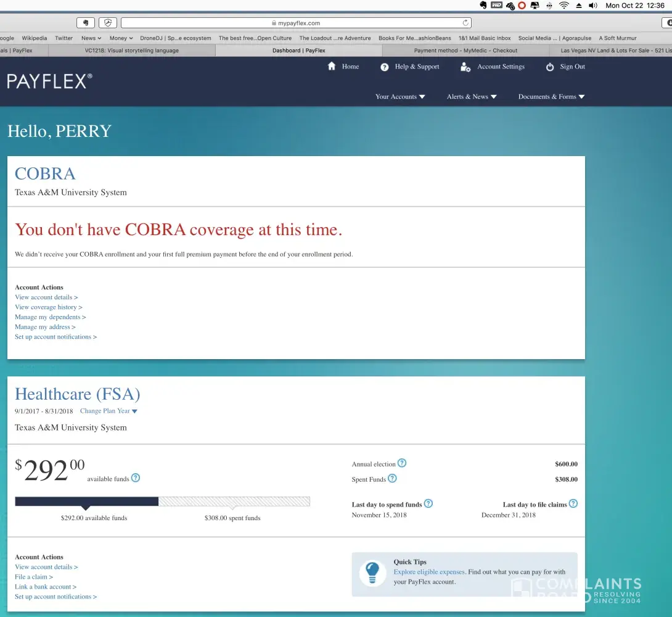
Task: Click the eject menu bar icon
Action: pos(578,6)
